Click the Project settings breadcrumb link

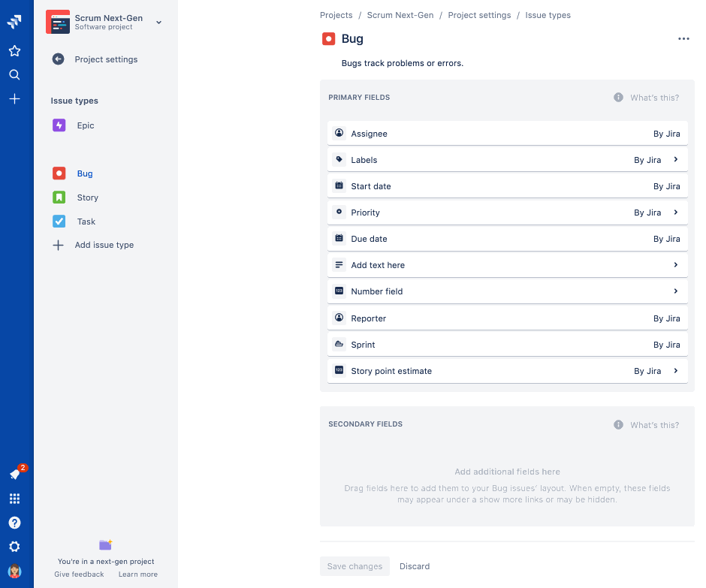(479, 15)
